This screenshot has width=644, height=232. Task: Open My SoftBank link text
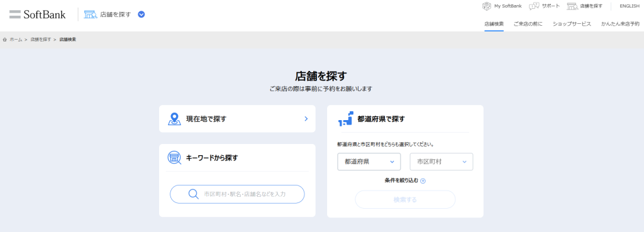(508, 6)
